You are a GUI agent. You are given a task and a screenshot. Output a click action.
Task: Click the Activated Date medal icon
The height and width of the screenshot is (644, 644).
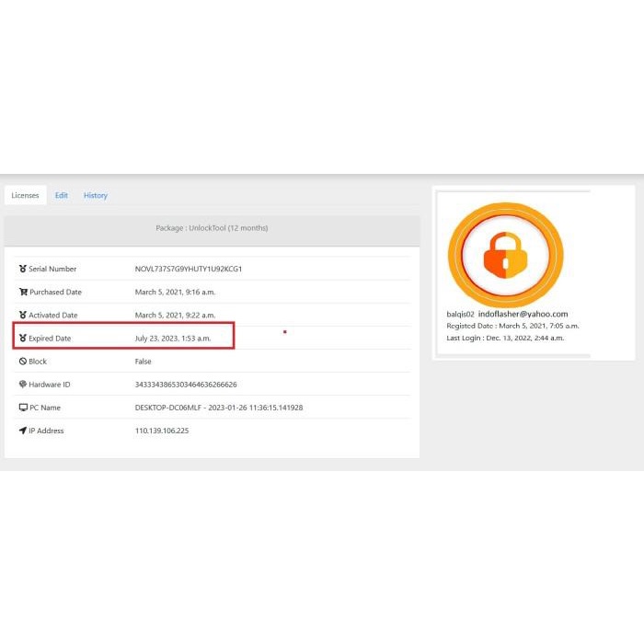(x=23, y=315)
